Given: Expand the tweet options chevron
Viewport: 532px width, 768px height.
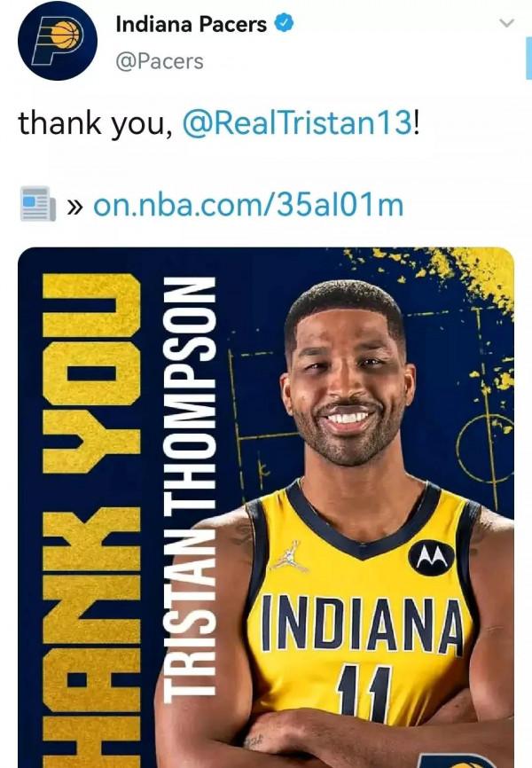Looking at the screenshot, I should click(507, 22).
